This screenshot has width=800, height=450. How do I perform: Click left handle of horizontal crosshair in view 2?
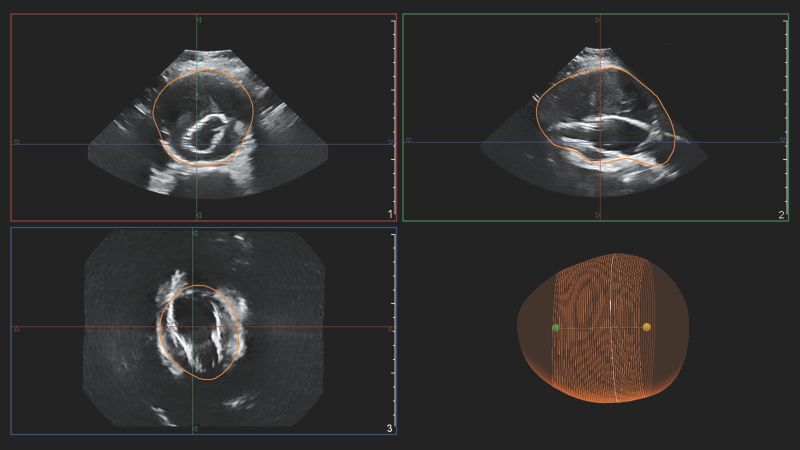coord(408,140)
